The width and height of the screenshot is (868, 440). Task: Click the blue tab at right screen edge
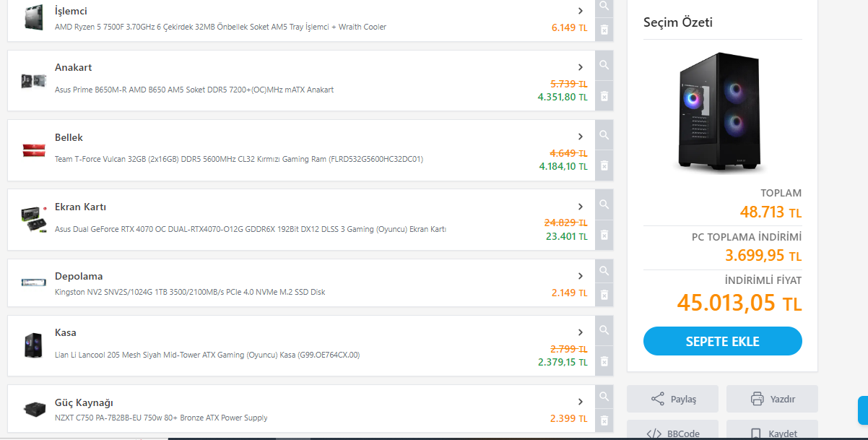pyautogui.click(x=863, y=410)
